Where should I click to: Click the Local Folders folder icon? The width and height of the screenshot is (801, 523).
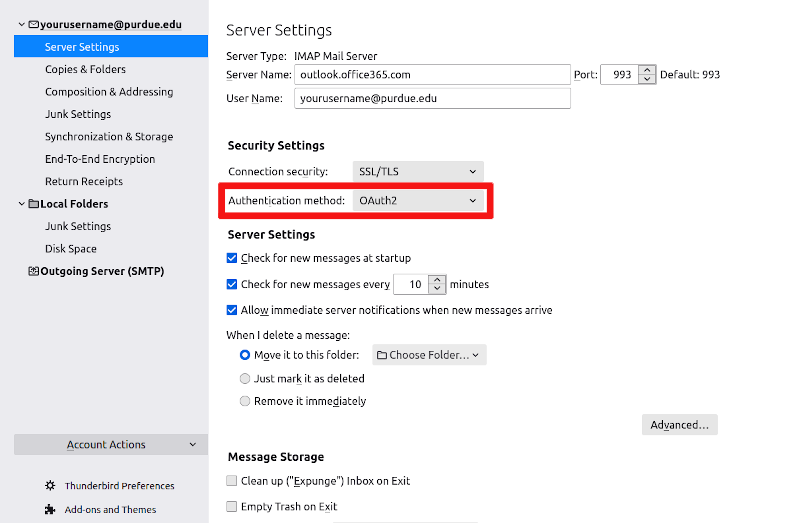point(34,204)
